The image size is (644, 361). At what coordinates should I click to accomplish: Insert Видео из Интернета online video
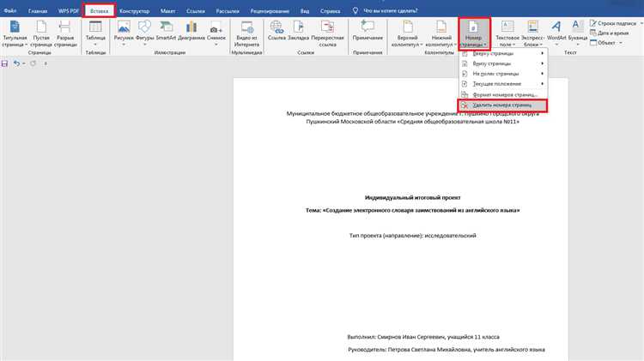[246, 33]
